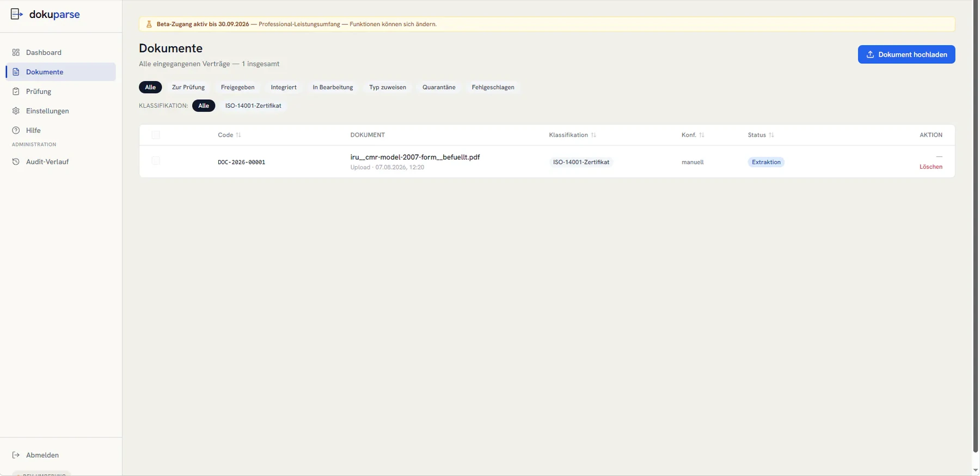Open the Prüfung clipboard icon
The image size is (980, 476).
point(16,91)
